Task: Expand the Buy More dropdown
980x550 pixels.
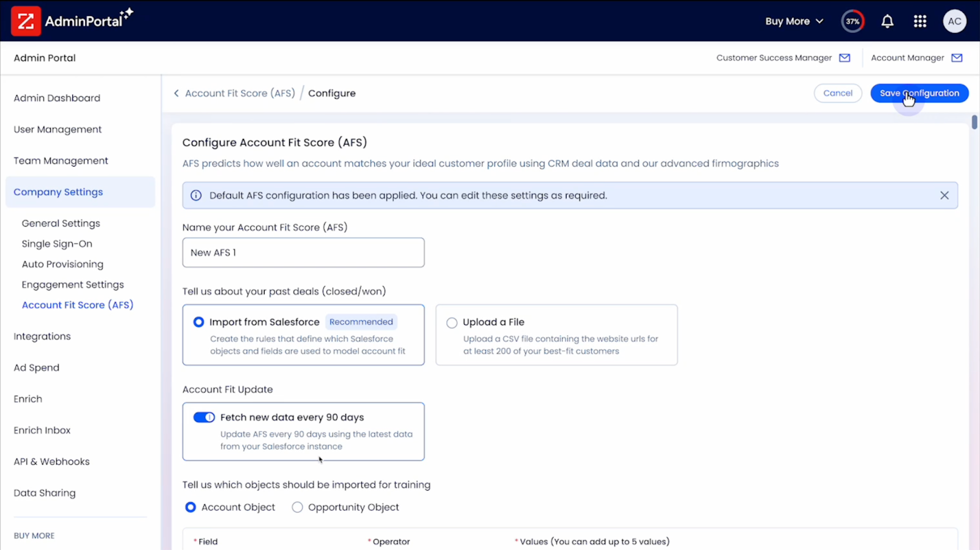Action: 794,21
